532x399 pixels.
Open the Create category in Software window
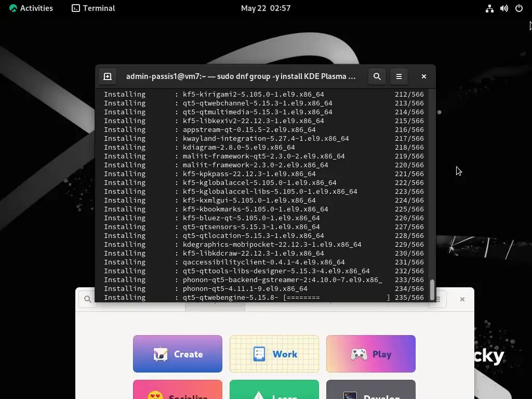pyautogui.click(x=178, y=354)
